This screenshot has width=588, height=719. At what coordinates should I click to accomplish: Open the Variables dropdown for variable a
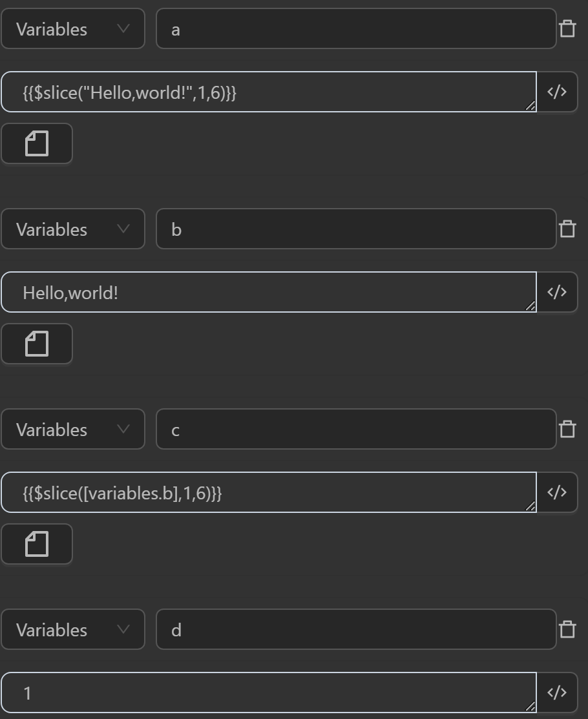coord(73,29)
